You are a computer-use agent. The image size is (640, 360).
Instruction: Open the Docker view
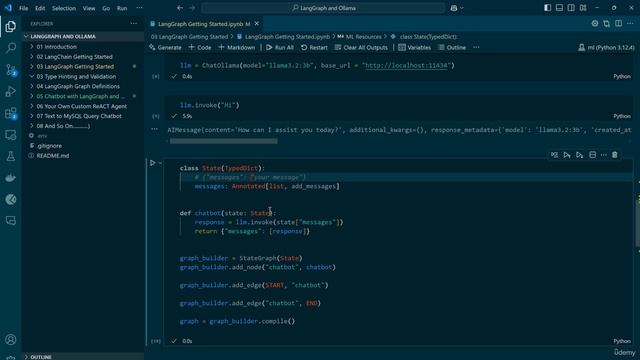click(x=11, y=178)
